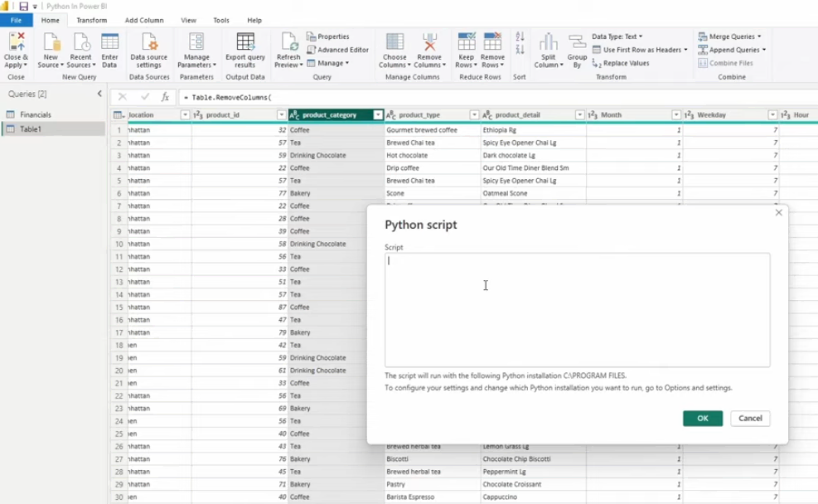The width and height of the screenshot is (818, 504).
Task: Click OK in Python script dialog
Action: [x=703, y=419]
